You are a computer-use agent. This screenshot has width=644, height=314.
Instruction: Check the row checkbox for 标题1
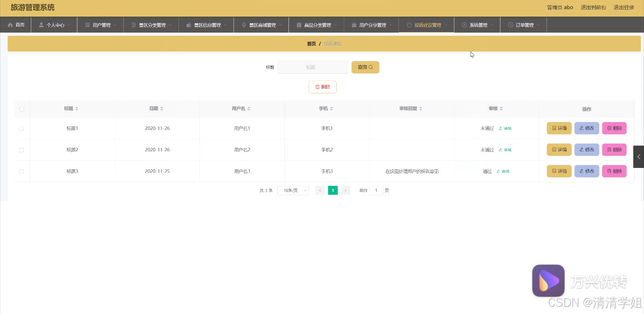[21, 128]
